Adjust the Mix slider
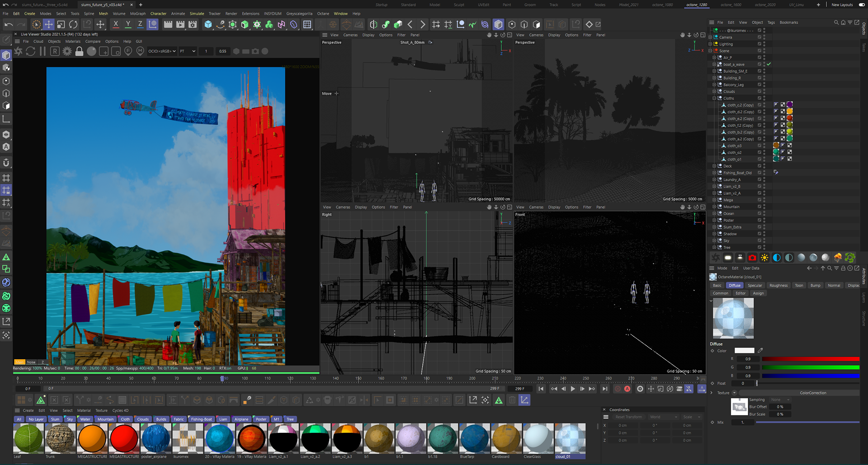This screenshot has width=868, height=465. [807, 422]
